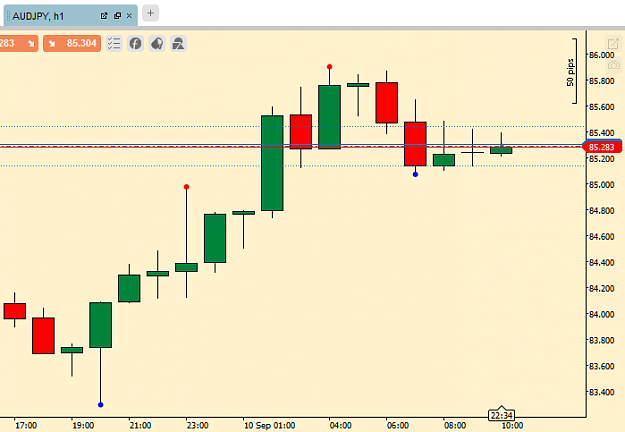The height and width of the screenshot is (432, 625).
Task: Close the AUDJPY, h1 tab
Action: pyautogui.click(x=129, y=16)
